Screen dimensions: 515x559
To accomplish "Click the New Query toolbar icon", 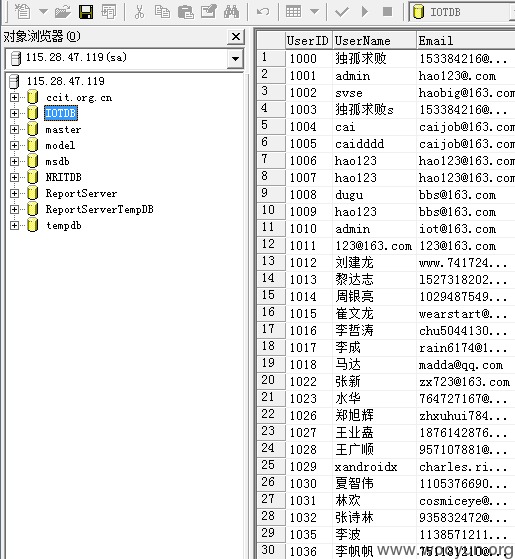I will tap(23, 11).
